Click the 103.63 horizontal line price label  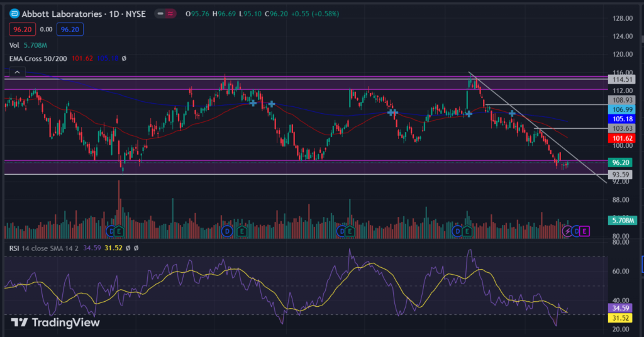tap(622, 128)
